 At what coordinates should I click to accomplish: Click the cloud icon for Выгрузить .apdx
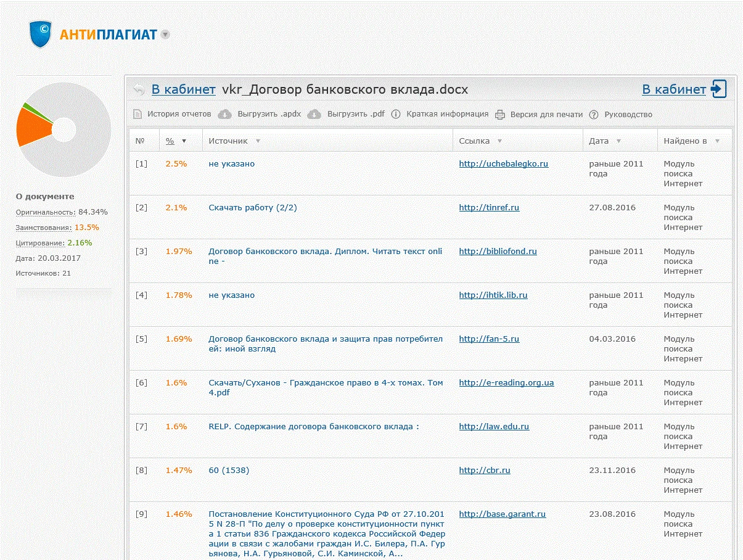tap(225, 114)
